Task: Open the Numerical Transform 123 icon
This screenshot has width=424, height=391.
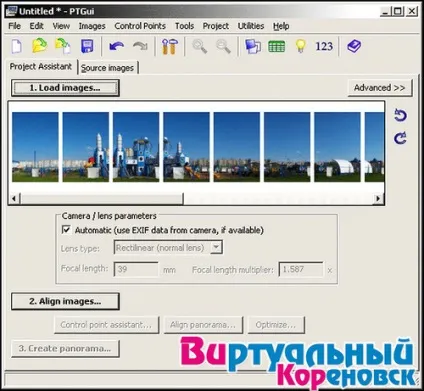Action: tap(324, 46)
